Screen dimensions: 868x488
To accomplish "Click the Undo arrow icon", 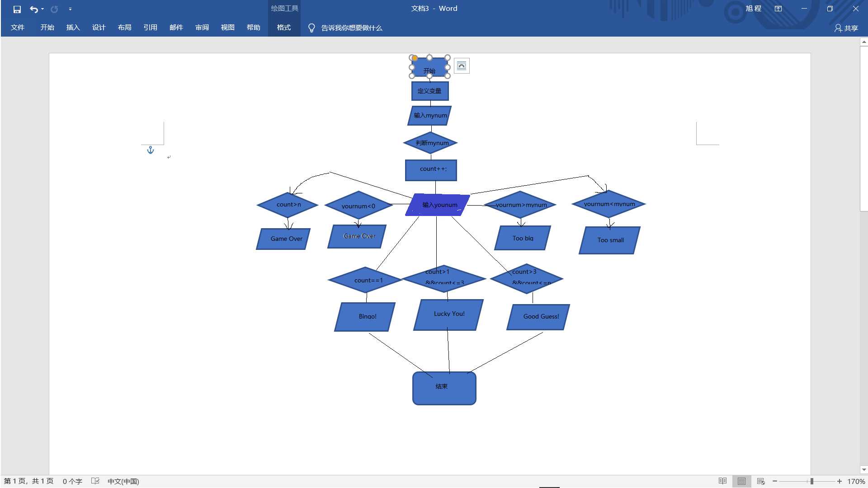I will (x=33, y=9).
